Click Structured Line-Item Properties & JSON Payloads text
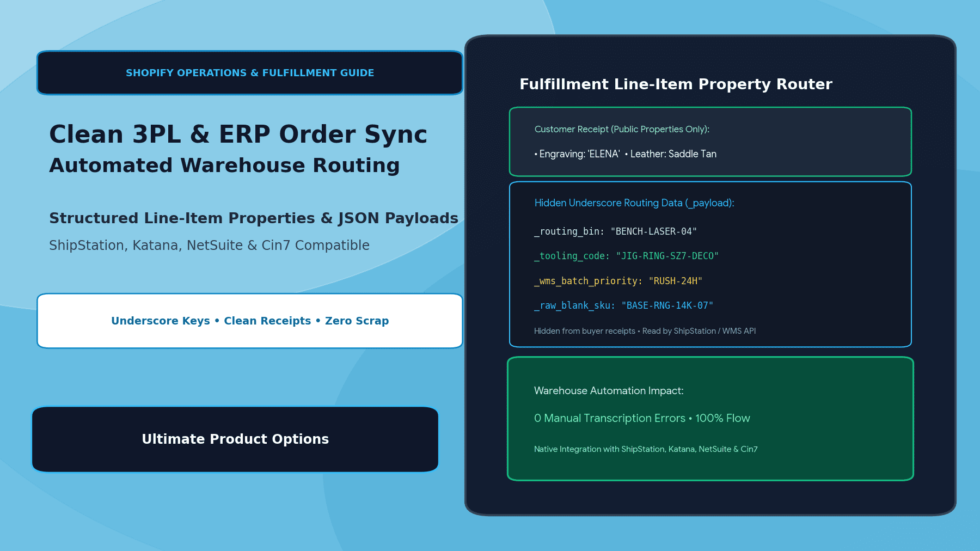This screenshot has height=551, width=980. coord(254,218)
